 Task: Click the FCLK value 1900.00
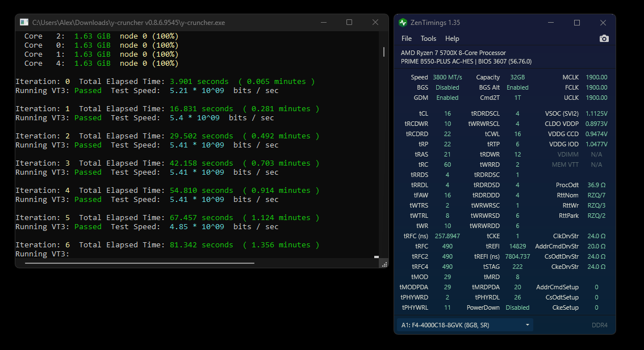pyautogui.click(x=596, y=87)
